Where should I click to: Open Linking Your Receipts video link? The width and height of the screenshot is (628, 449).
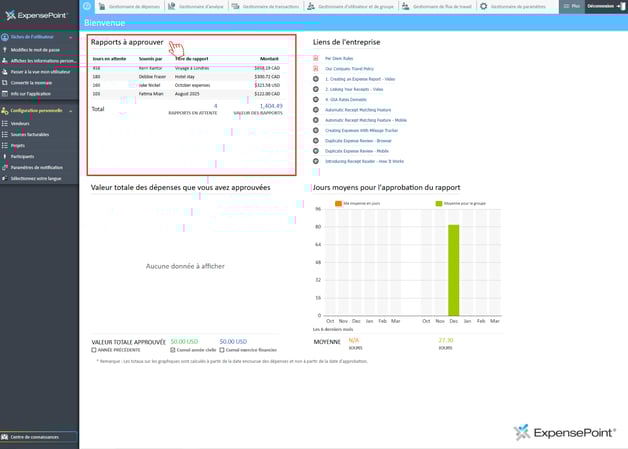point(354,89)
